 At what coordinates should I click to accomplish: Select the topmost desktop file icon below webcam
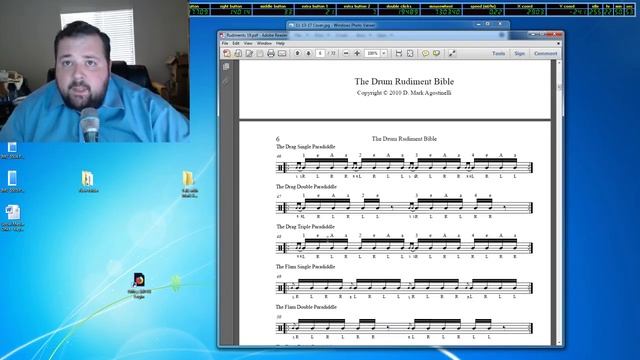tap(12, 150)
